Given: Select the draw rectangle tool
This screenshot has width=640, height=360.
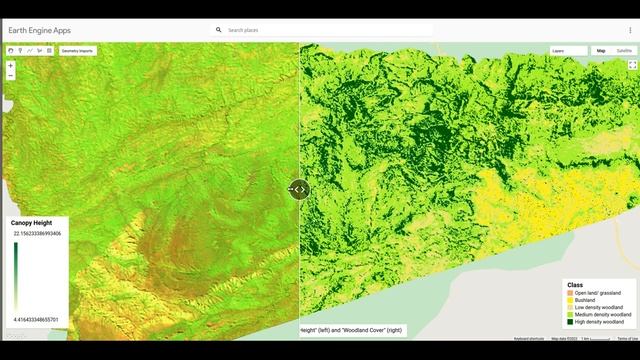Looking at the screenshot, I should click(x=49, y=51).
